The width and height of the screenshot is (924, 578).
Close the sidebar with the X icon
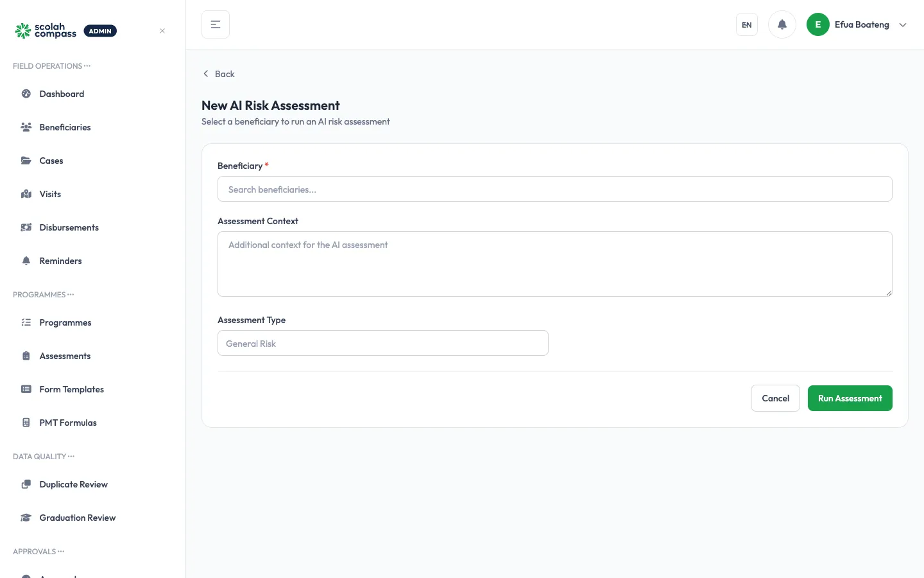click(162, 31)
